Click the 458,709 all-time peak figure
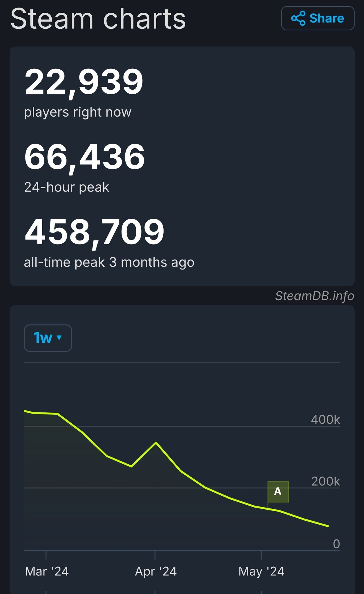Screen dimensions: 364x594 95,232
